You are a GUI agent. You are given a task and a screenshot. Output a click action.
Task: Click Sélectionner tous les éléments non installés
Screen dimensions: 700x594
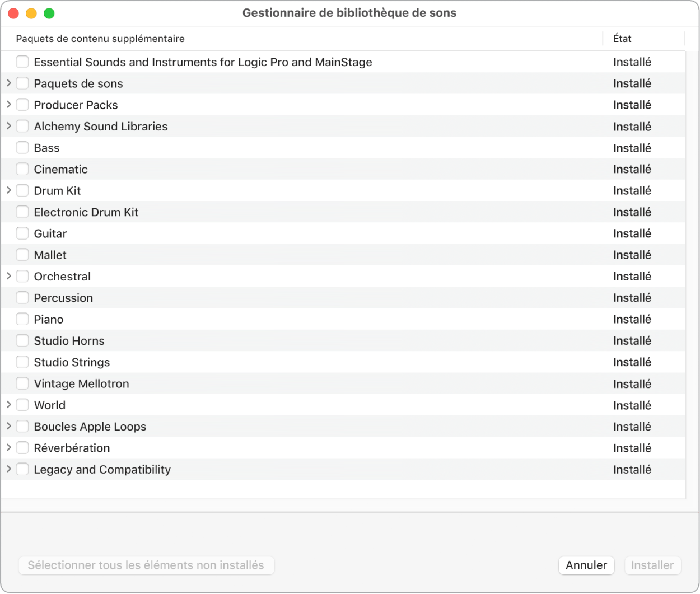coord(146,565)
